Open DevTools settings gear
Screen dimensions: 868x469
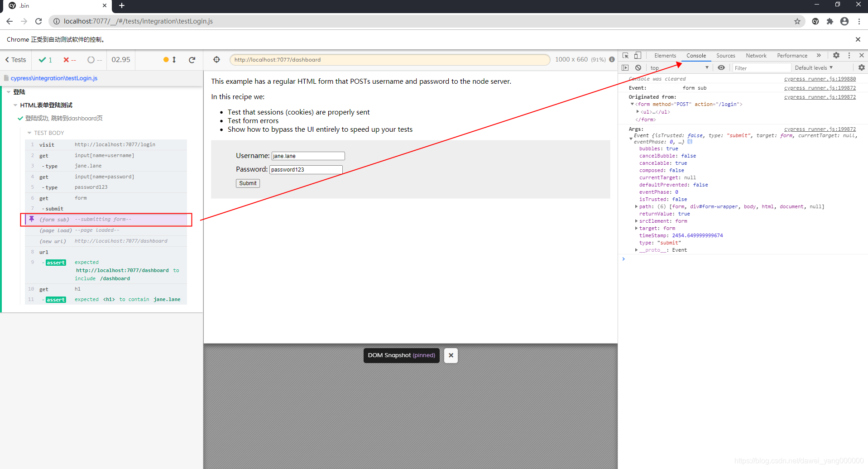836,56
